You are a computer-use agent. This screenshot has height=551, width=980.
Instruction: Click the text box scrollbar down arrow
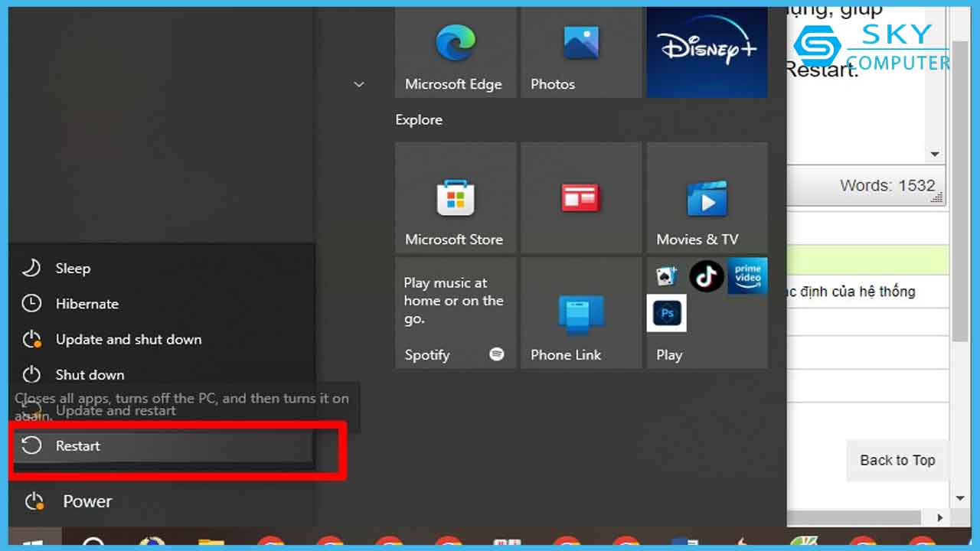point(934,154)
